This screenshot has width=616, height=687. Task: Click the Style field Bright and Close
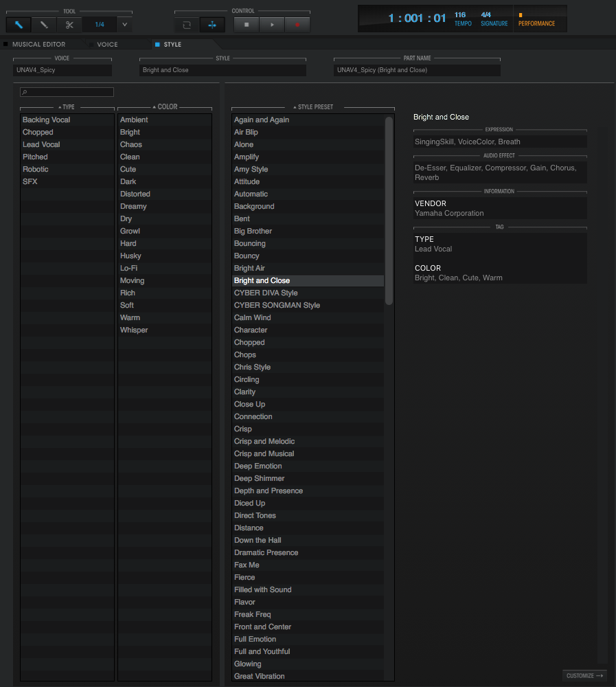[223, 70]
